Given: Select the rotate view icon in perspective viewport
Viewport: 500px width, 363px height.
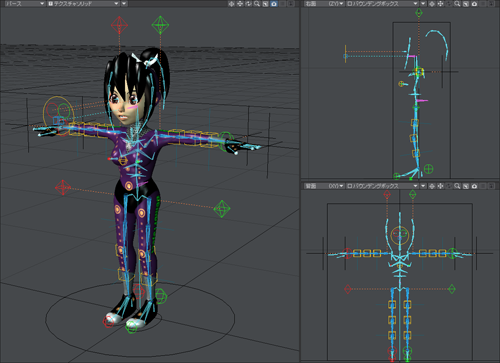Looking at the screenshot, I should coord(248,4).
